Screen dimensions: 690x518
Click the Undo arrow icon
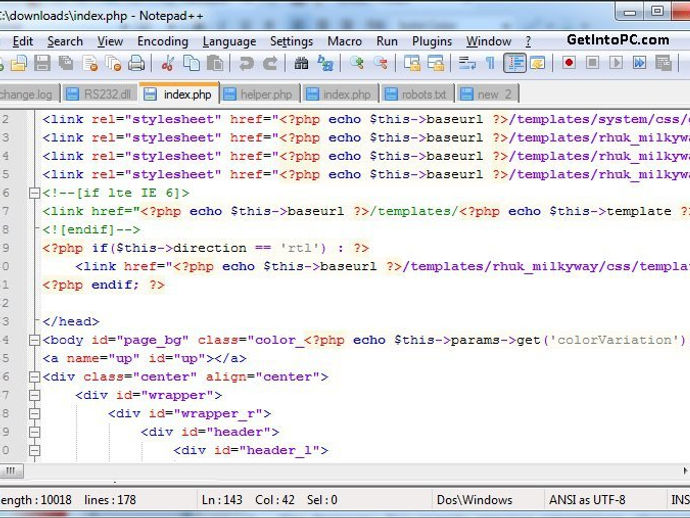coord(246,63)
